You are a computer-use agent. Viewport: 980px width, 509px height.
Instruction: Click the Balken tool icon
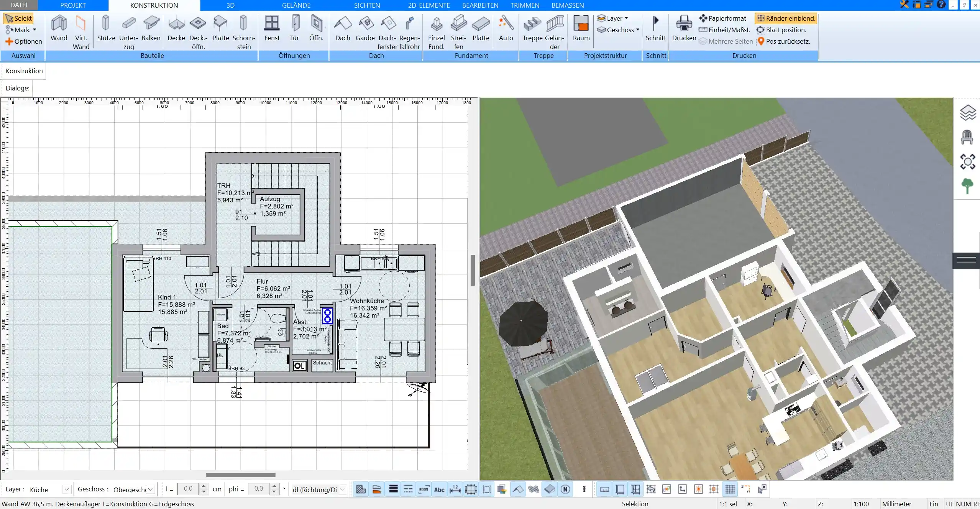tap(151, 28)
